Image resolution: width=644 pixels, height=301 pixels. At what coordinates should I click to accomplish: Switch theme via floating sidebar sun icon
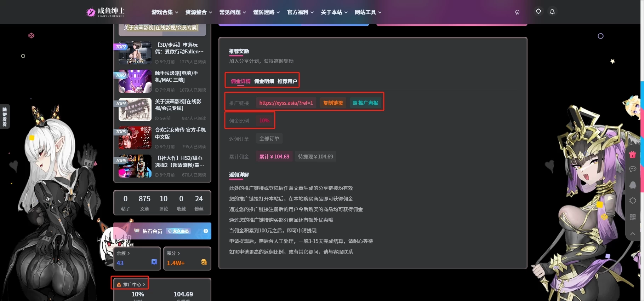click(x=633, y=201)
